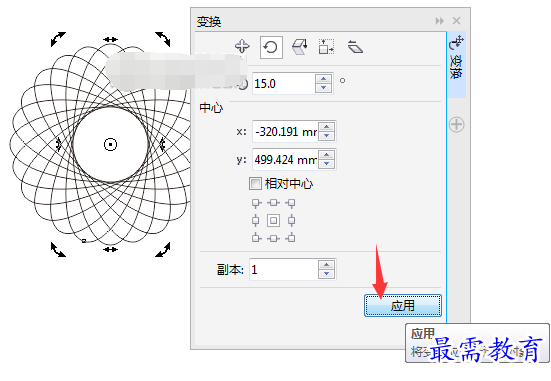The height and width of the screenshot is (381, 551).
Task: Select middle-left anchor point
Action: 256,221
